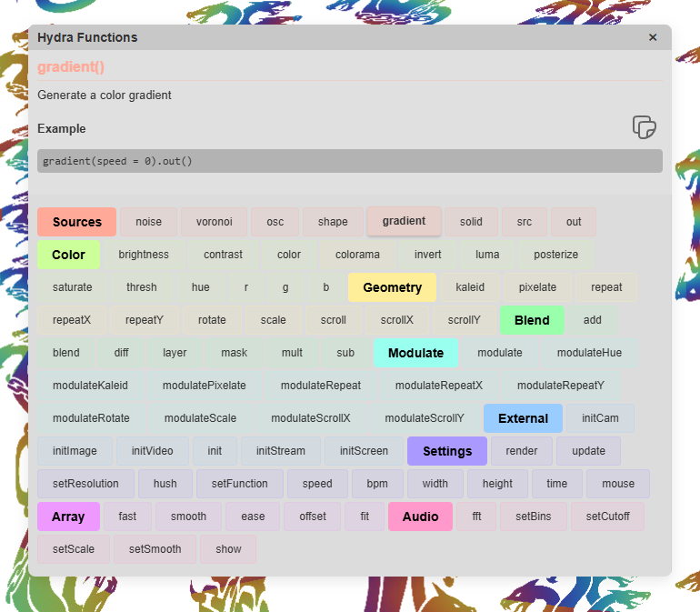
Task: Open the fft function
Action: (476, 517)
